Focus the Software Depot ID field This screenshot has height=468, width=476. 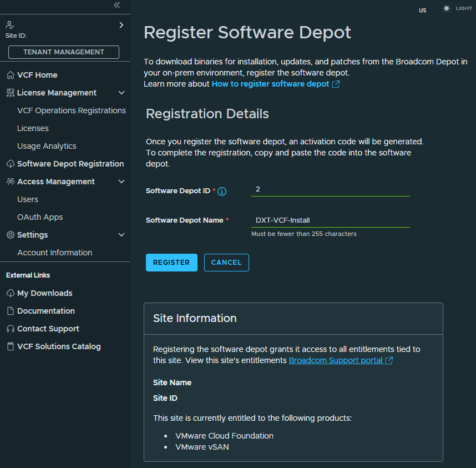330,189
